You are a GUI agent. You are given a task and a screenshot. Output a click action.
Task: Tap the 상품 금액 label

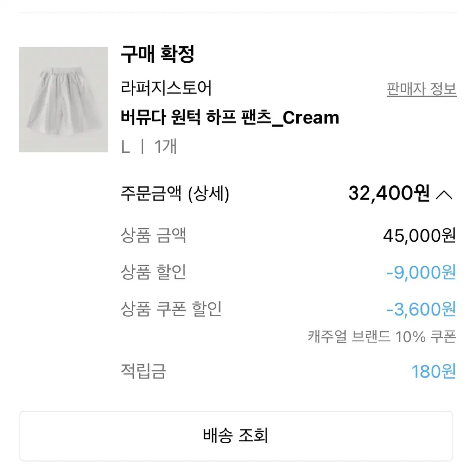(154, 235)
